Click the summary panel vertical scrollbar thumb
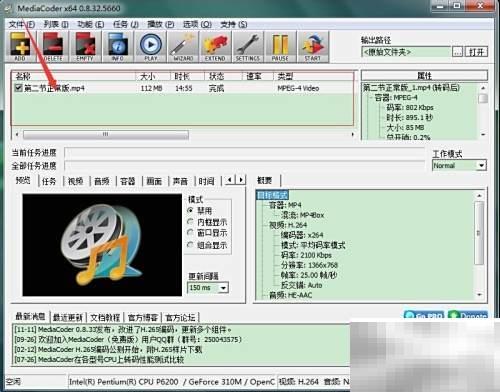 [x=479, y=233]
